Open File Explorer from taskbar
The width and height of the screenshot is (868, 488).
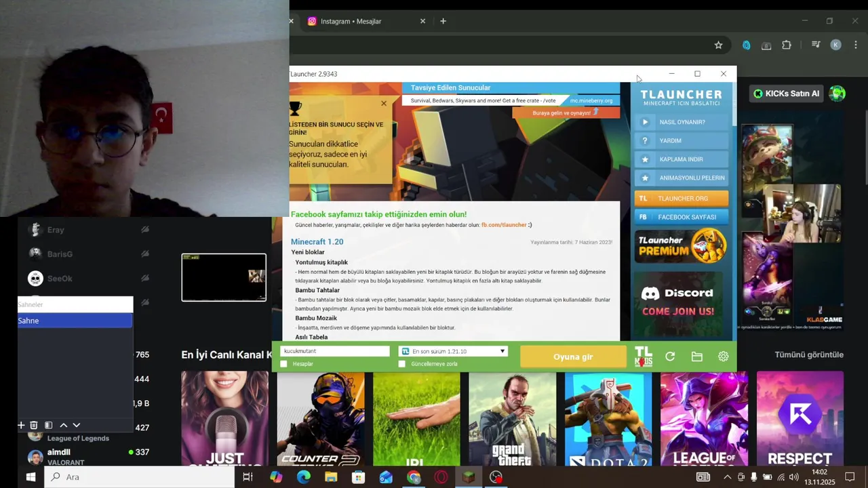[331, 477]
